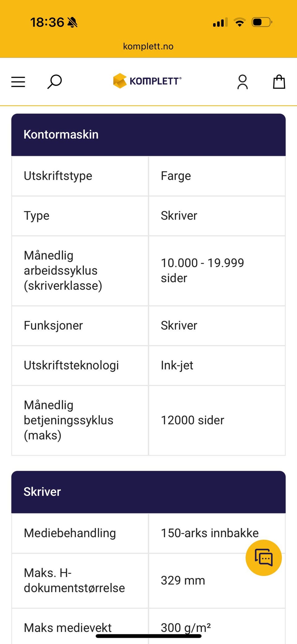The width and height of the screenshot is (297, 644).
Task: Tap the search magnifier icon
Action: click(x=54, y=82)
